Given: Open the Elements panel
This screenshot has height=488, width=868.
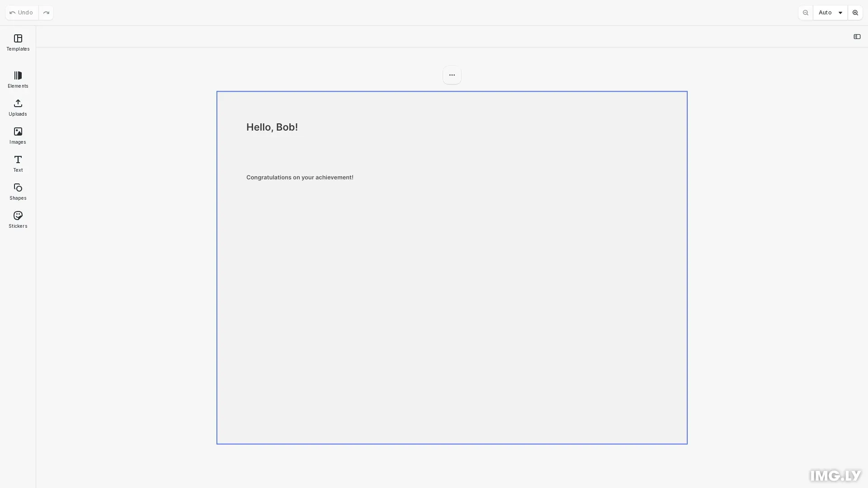Looking at the screenshot, I should pos(17,80).
